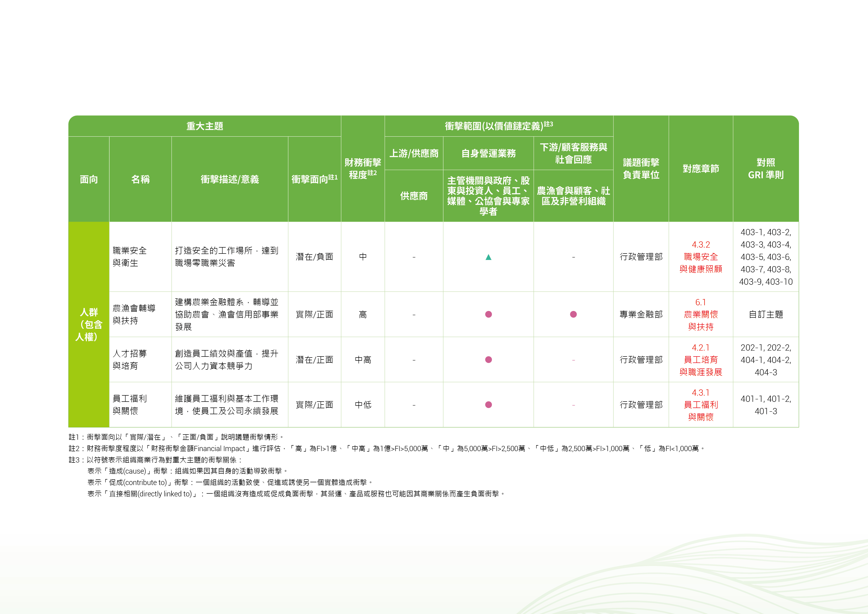868x614 pixels.
Task: Select the 造成(cause) 衝擊 footnote line
Action: [188, 471]
